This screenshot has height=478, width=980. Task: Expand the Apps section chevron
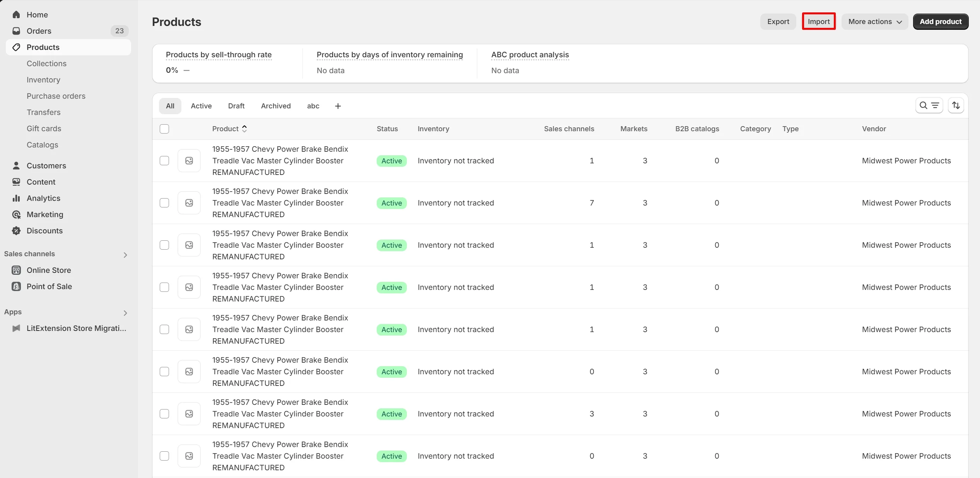(x=125, y=313)
